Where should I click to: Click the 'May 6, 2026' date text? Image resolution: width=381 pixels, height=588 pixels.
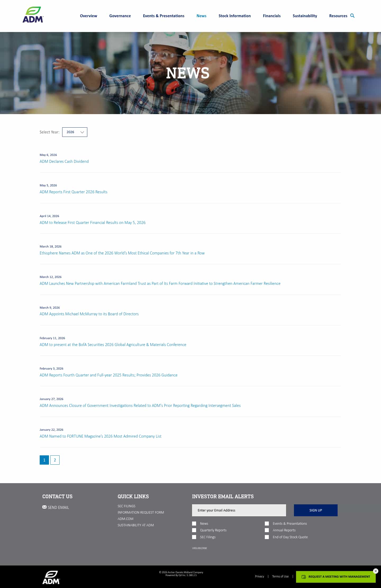click(48, 155)
